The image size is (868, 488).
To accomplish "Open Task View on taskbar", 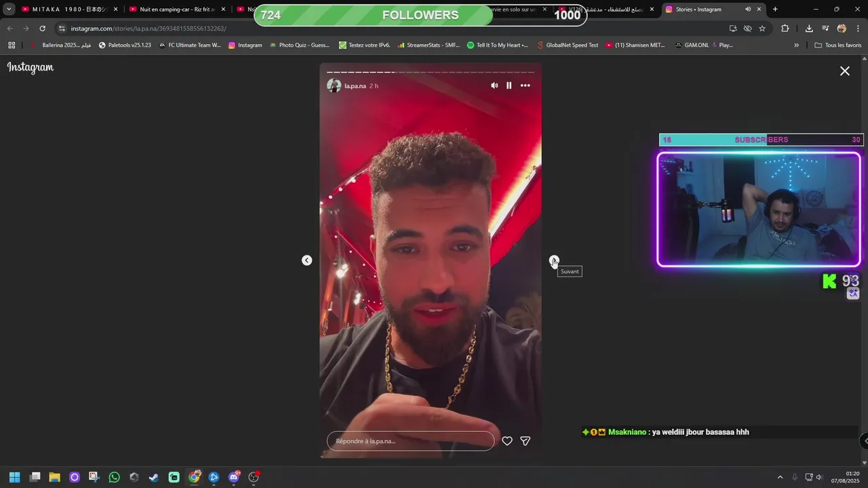I will click(x=35, y=477).
